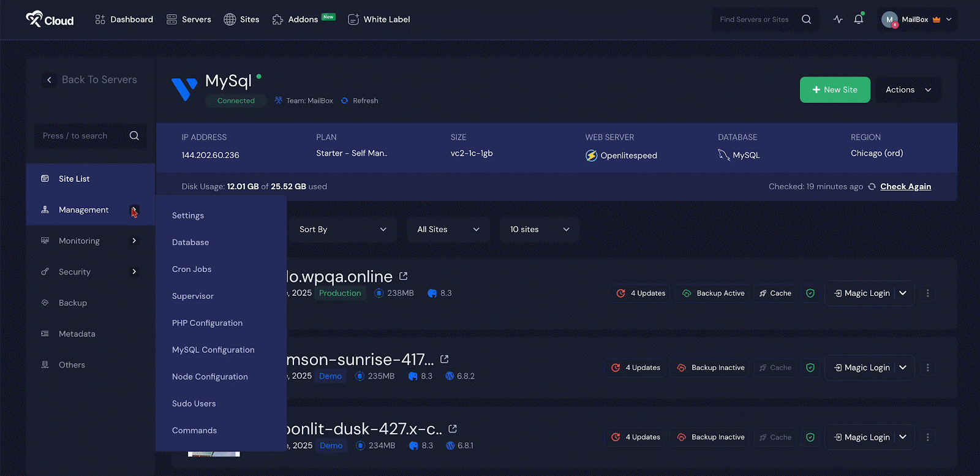Open the activity pulse icon
Viewport: 980px width, 476px height.
tap(838, 20)
